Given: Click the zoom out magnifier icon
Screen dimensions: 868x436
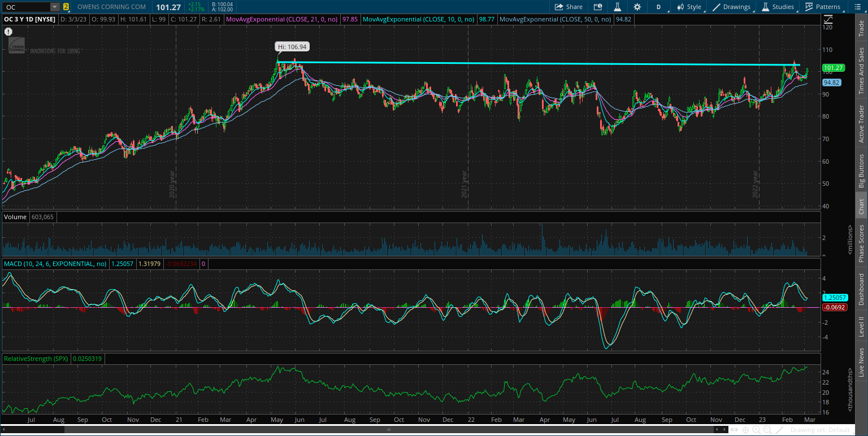Looking at the screenshot, I should pos(767,430).
